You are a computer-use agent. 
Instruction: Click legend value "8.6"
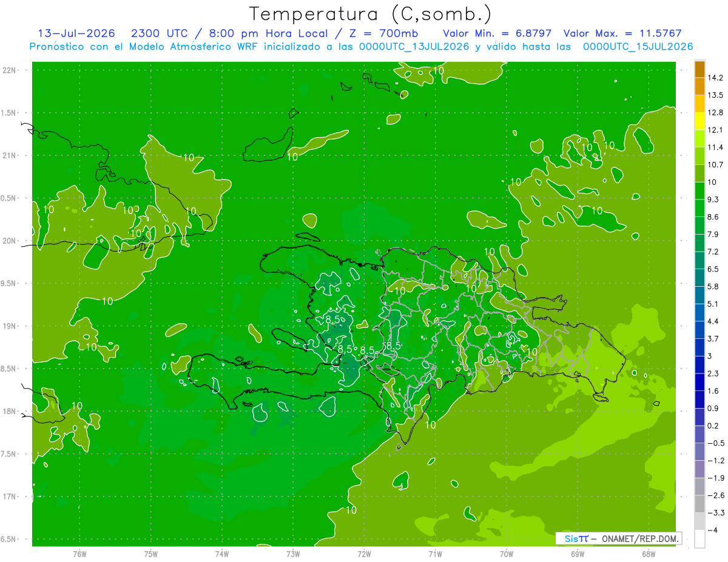(x=713, y=217)
